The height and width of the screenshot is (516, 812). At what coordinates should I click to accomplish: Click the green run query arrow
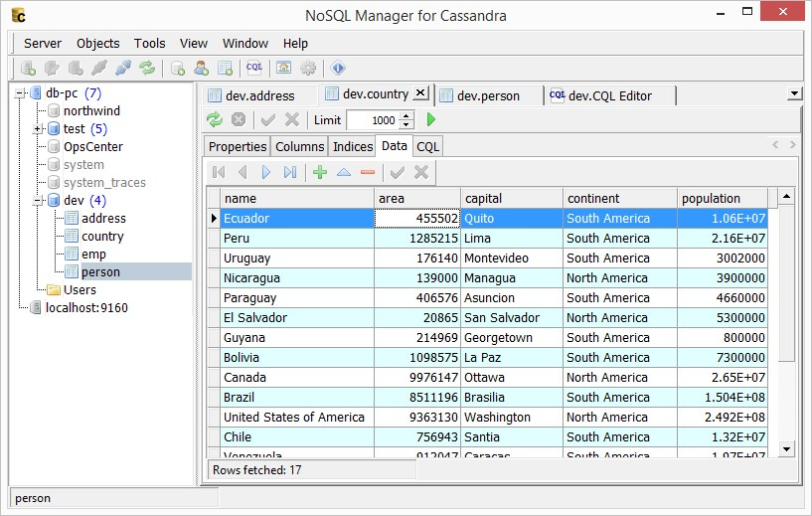pyautogui.click(x=431, y=119)
